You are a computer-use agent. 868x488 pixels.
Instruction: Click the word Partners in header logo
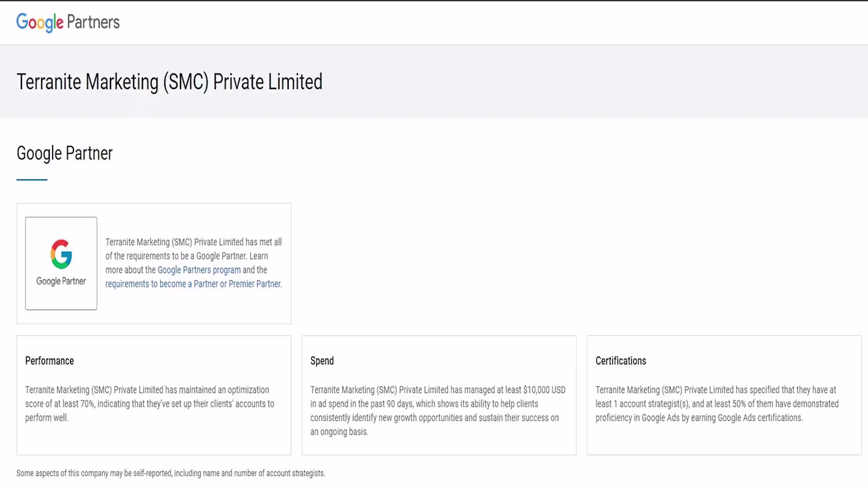click(93, 23)
